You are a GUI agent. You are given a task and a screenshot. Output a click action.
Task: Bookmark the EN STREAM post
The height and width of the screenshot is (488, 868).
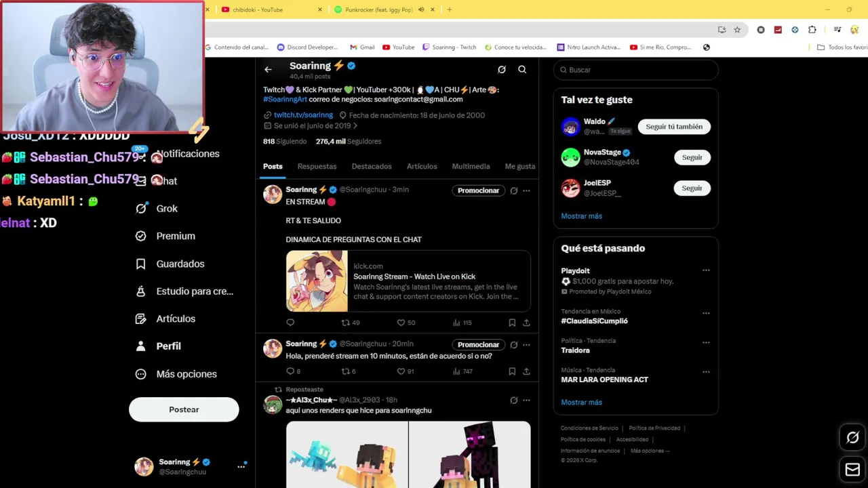[x=512, y=323]
